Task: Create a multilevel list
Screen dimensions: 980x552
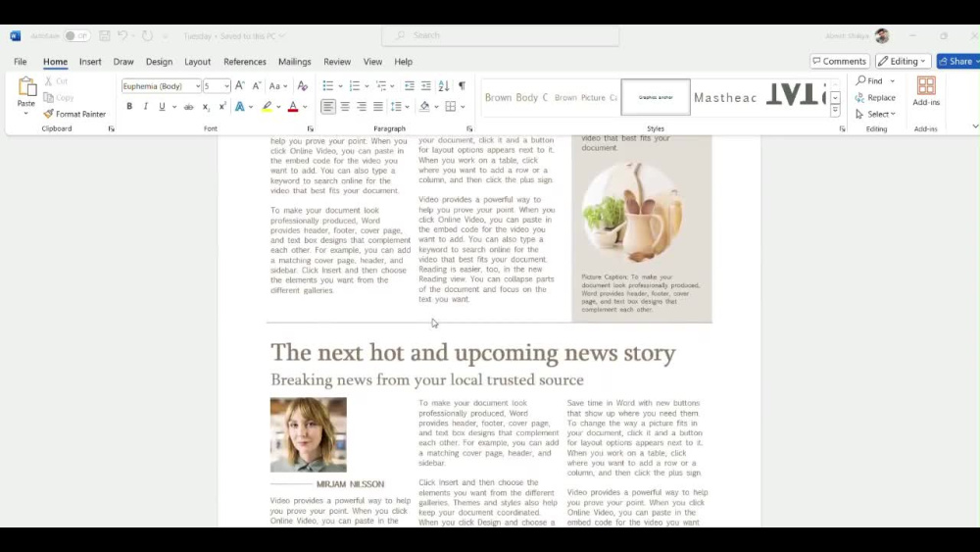Action: tap(380, 85)
